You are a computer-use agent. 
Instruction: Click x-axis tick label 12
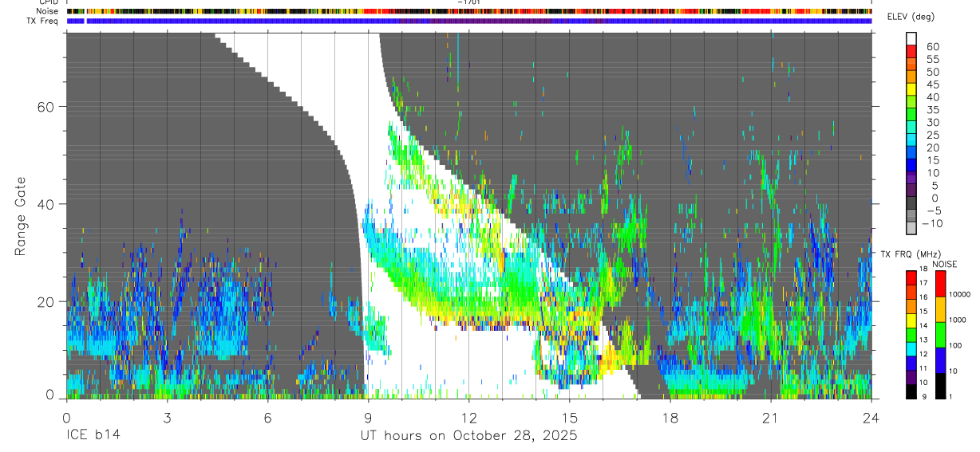point(468,418)
